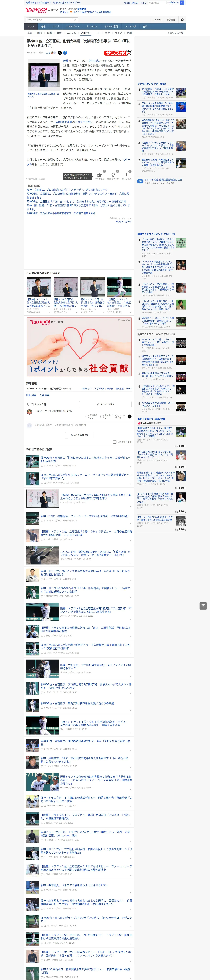The width and height of the screenshot is (210, 980).
Task: Open the 科学 category tab
Action: [107, 33]
